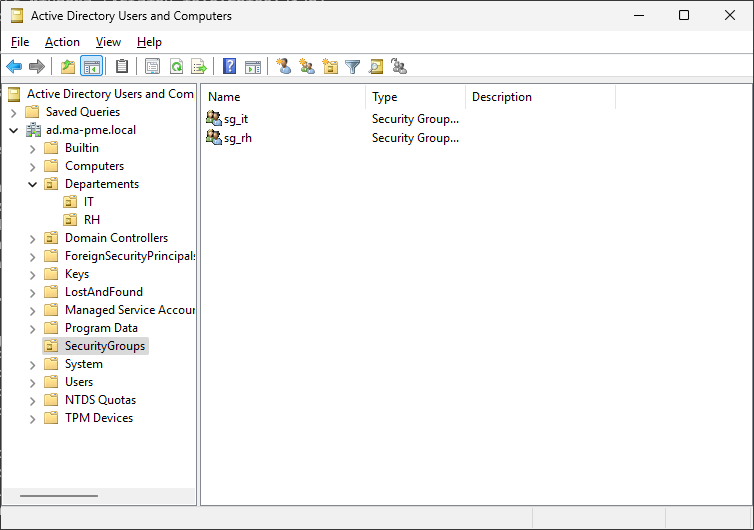Select Domain Controllers in the tree
The image size is (754, 530).
(116, 238)
